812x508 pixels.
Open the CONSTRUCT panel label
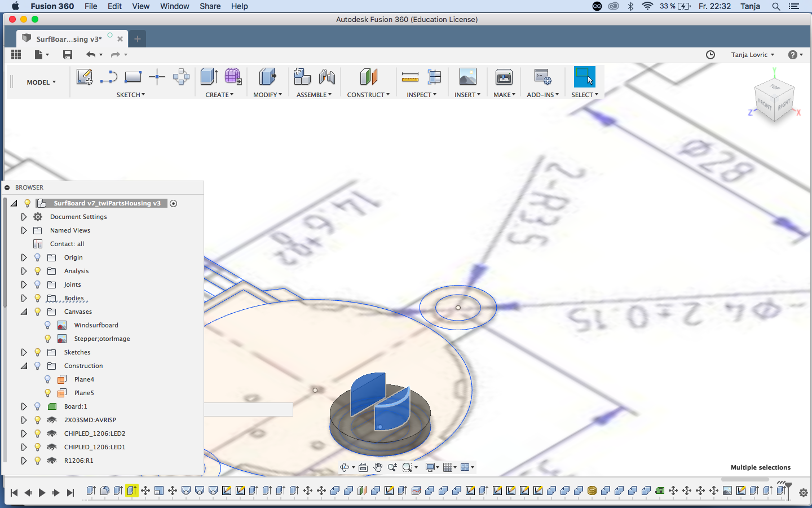click(368, 95)
